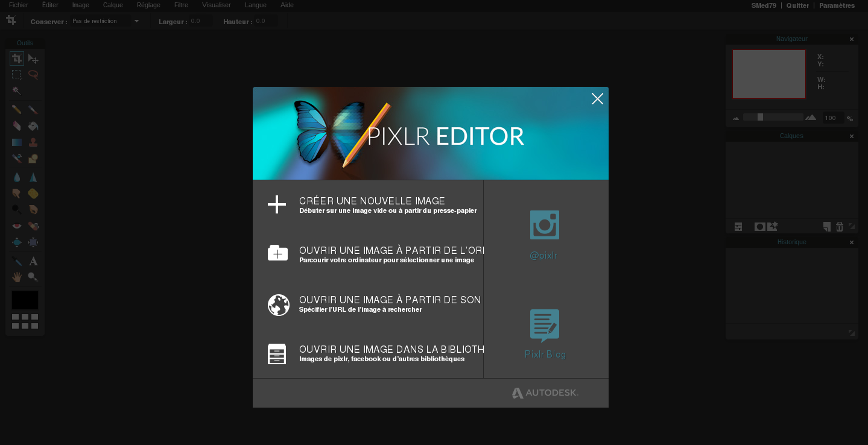Close the Pixlr Editor welcome dialog

point(597,99)
